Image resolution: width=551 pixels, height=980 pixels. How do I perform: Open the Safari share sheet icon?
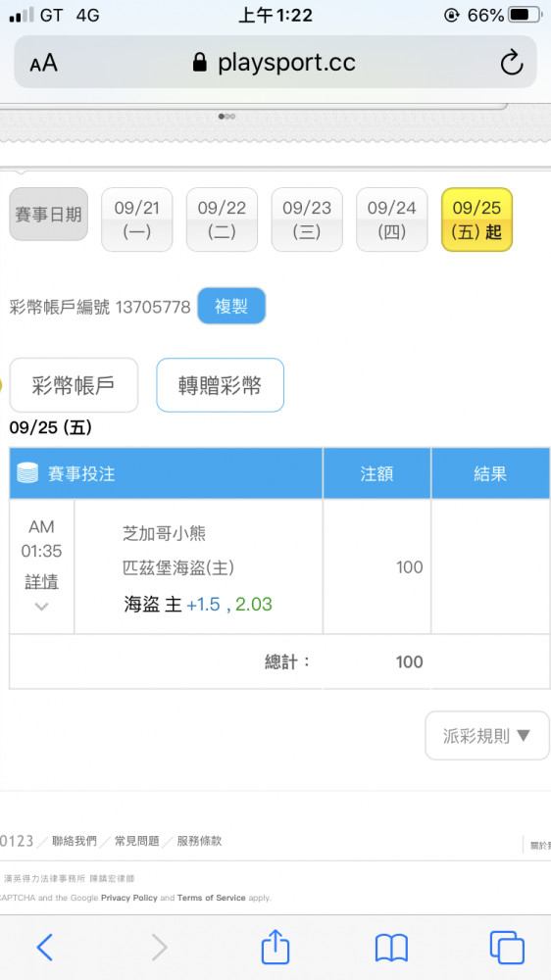click(x=275, y=946)
